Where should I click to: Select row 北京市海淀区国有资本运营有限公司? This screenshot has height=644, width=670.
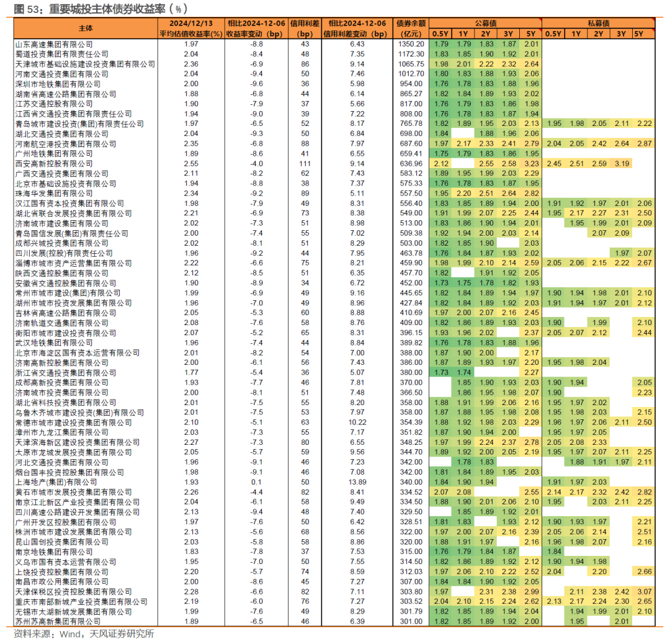coord(334,352)
